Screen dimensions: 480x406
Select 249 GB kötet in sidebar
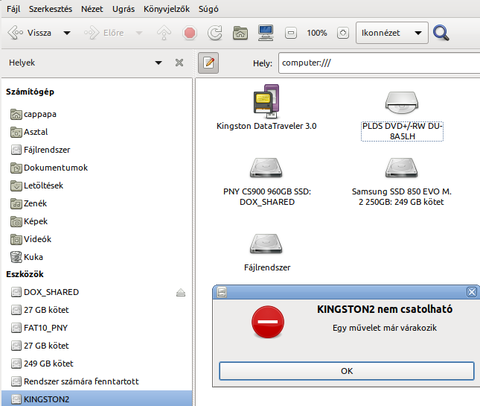point(97,364)
